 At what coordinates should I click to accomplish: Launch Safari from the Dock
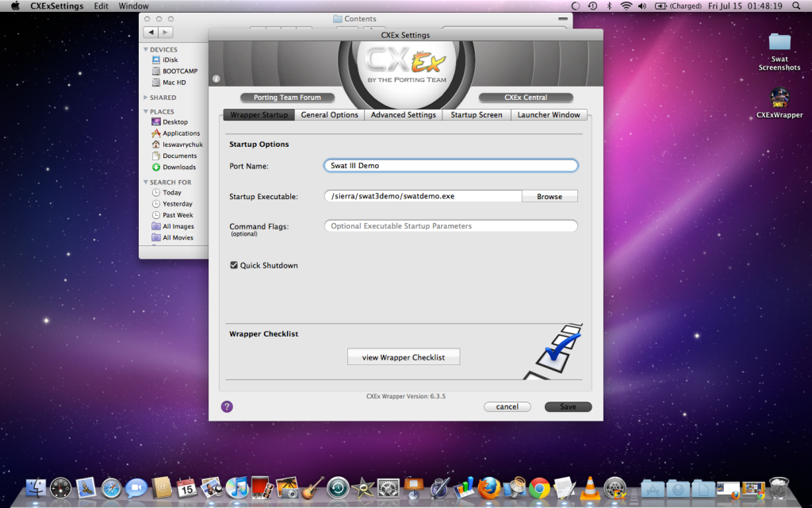(111, 489)
